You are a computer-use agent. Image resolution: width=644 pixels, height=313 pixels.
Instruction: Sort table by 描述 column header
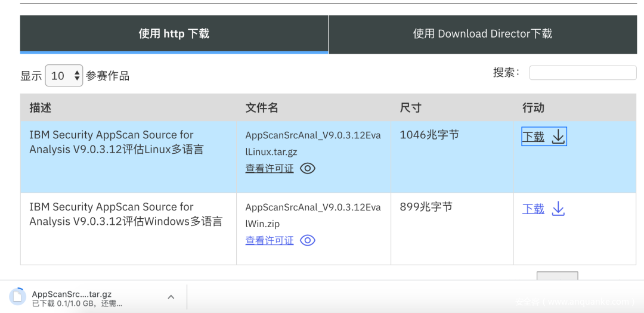pyautogui.click(x=41, y=108)
